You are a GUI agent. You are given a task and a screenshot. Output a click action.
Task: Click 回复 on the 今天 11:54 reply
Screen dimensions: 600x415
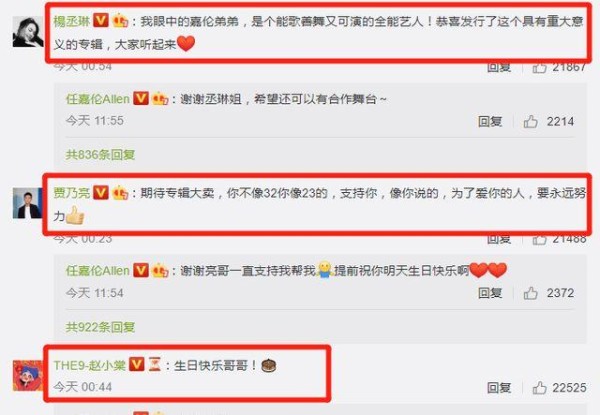click(x=490, y=293)
